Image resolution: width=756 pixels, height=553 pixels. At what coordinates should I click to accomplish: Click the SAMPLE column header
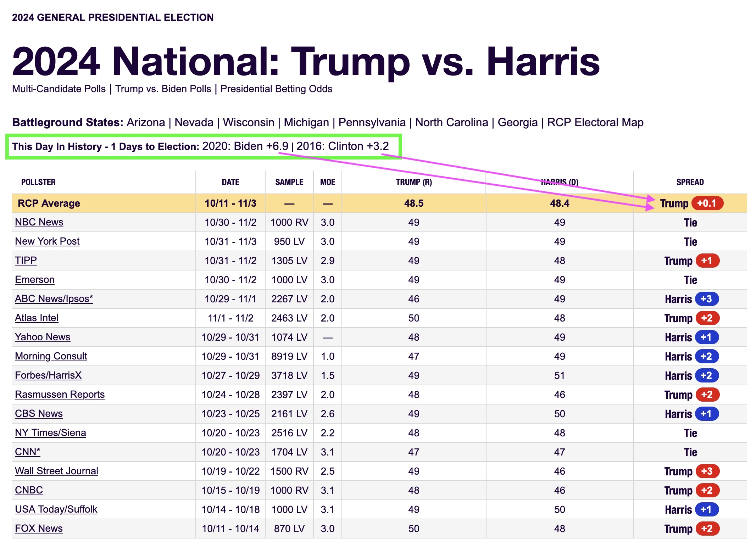tap(289, 182)
